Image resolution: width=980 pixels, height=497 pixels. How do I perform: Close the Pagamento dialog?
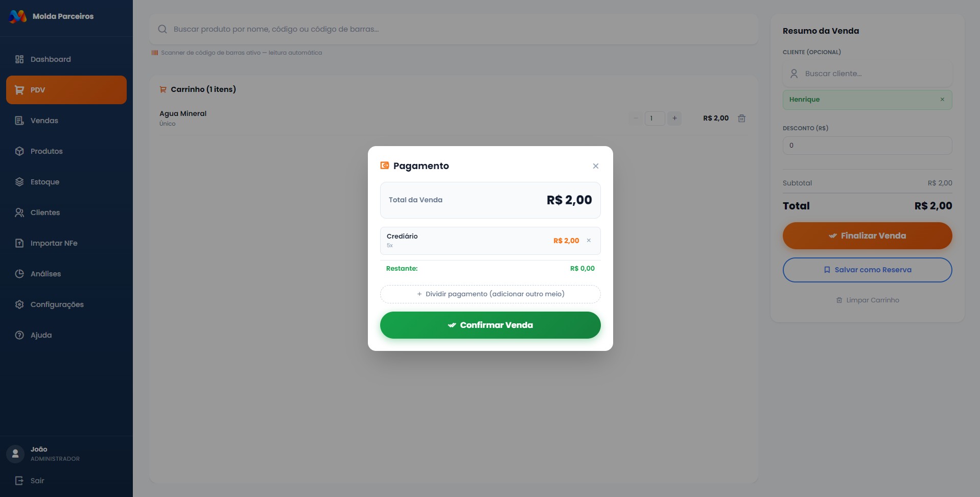pyautogui.click(x=595, y=166)
